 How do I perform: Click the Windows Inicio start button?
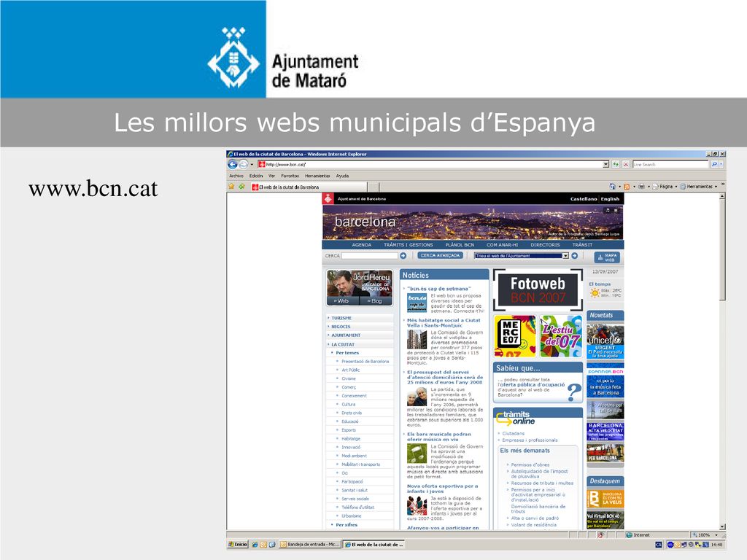tap(238, 544)
